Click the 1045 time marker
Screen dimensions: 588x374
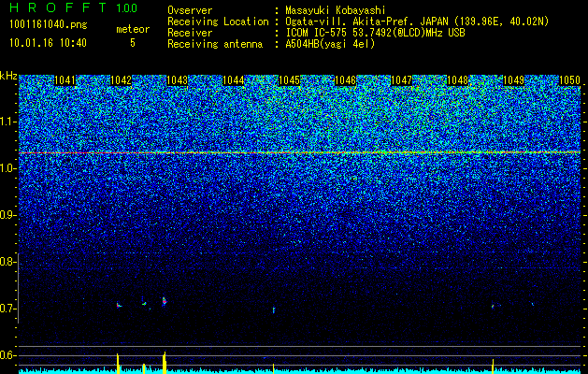[x=290, y=80]
